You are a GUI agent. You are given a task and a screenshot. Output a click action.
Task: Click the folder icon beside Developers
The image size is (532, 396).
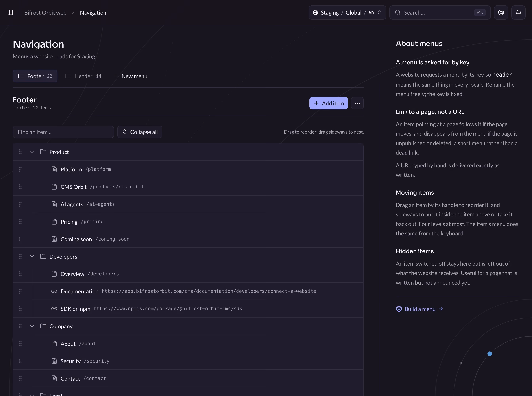(x=43, y=256)
